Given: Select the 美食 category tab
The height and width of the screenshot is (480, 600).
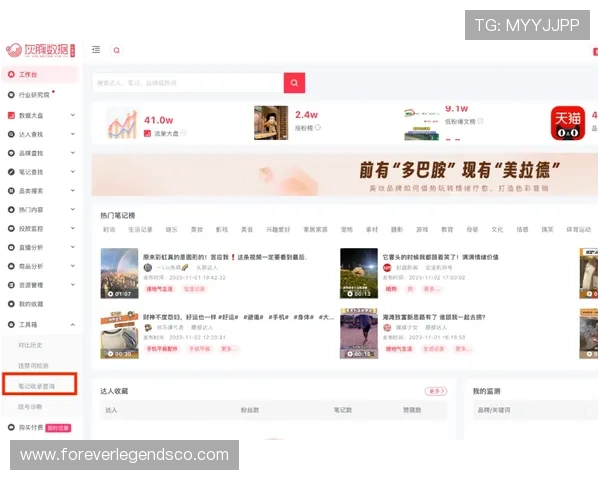Looking at the screenshot, I should (x=247, y=229).
